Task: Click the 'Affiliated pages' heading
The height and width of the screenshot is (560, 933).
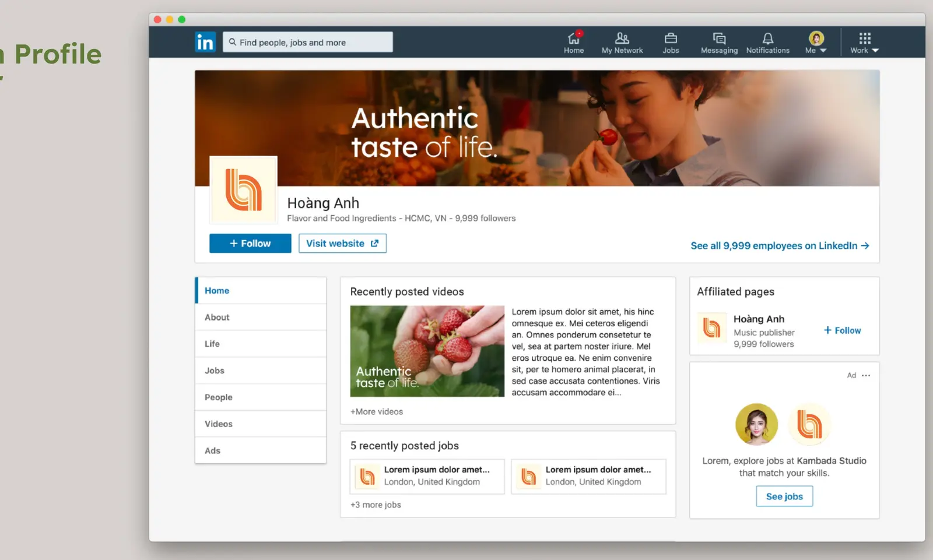Action: point(736,291)
